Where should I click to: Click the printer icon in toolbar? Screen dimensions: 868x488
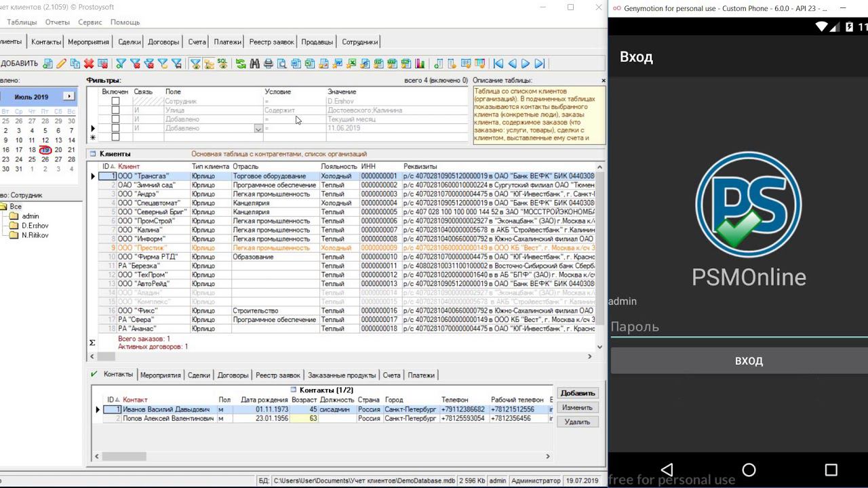(x=269, y=64)
